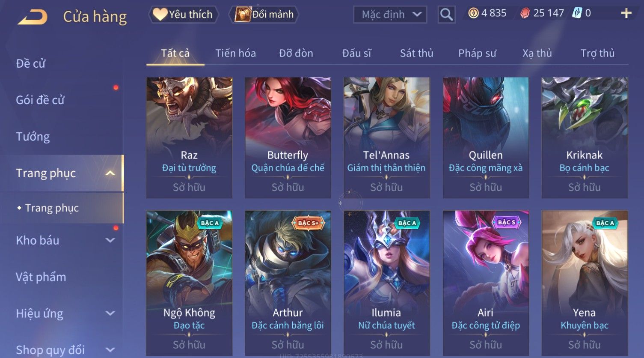Open Đổi mảnh fragment exchange

(x=264, y=15)
